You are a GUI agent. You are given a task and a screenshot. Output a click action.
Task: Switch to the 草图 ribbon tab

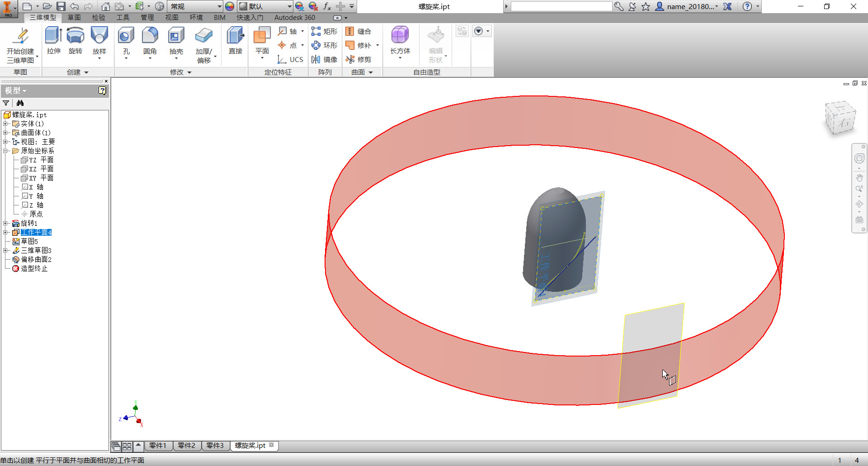click(x=74, y=18)
